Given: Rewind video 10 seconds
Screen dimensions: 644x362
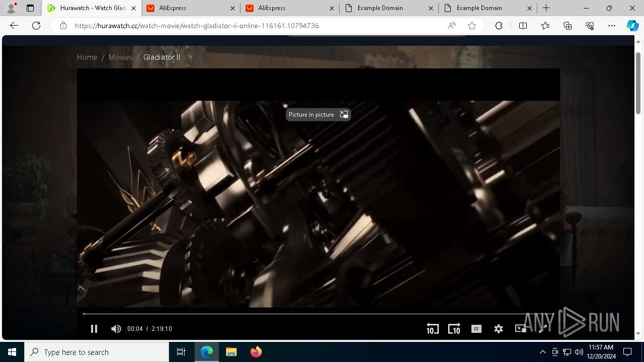Looking at the screenshot, I should (432, 329).
